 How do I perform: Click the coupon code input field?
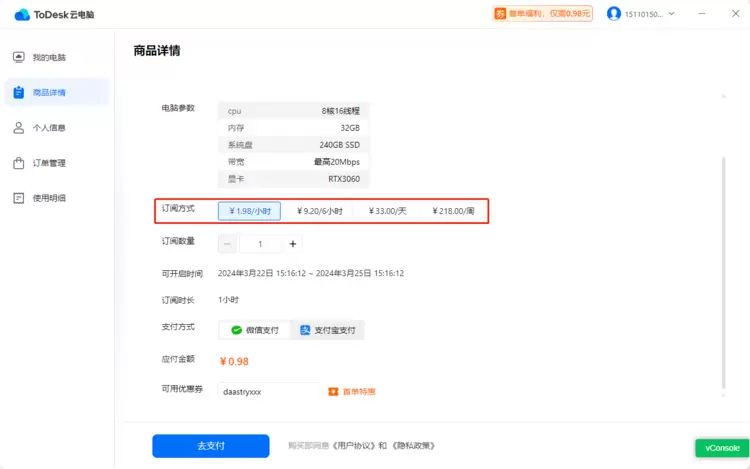point(268,392)
